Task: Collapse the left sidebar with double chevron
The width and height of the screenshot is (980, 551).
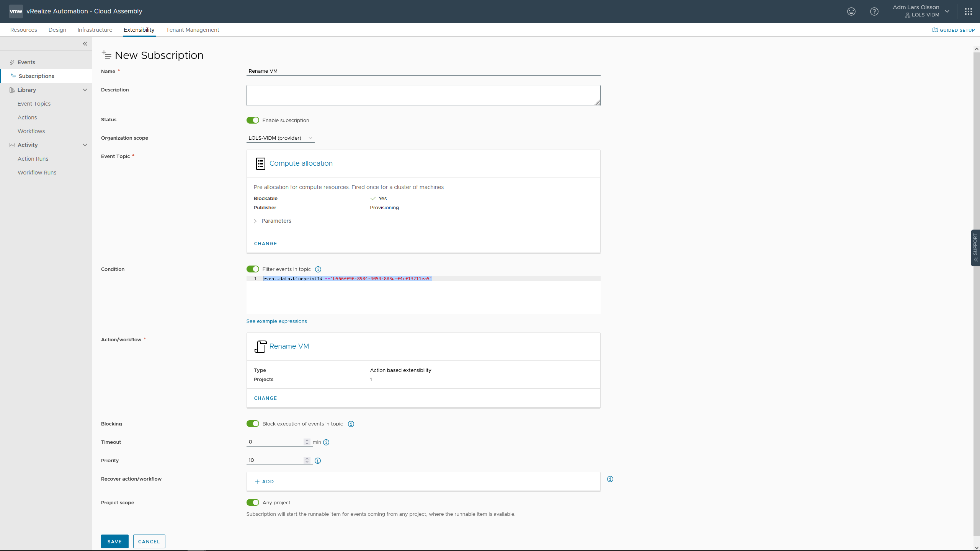Action: 85,44
